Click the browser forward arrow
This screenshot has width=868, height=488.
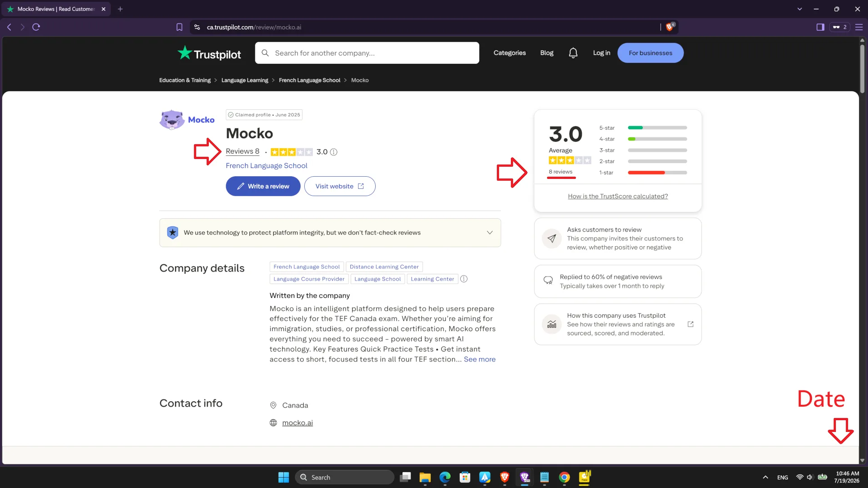point(22,27)
